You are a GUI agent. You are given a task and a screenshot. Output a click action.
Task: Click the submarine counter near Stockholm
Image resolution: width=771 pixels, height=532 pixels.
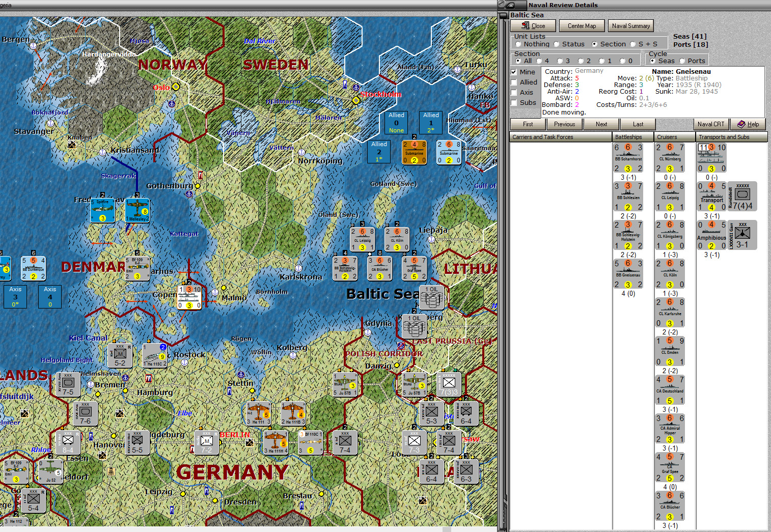(x=414, y=153)
